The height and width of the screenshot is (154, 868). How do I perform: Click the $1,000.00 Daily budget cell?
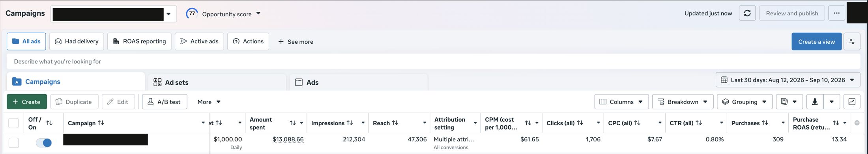(228, 143)
